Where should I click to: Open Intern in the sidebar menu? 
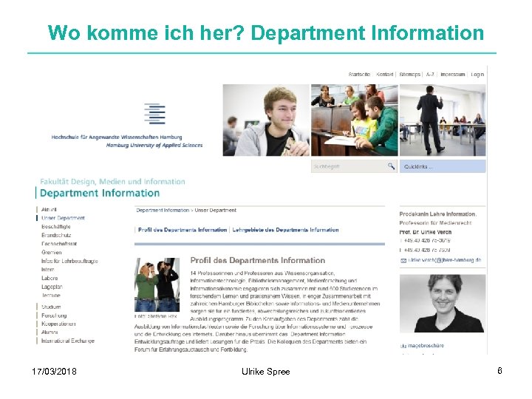pyautogui.click(x=47, y=270)
